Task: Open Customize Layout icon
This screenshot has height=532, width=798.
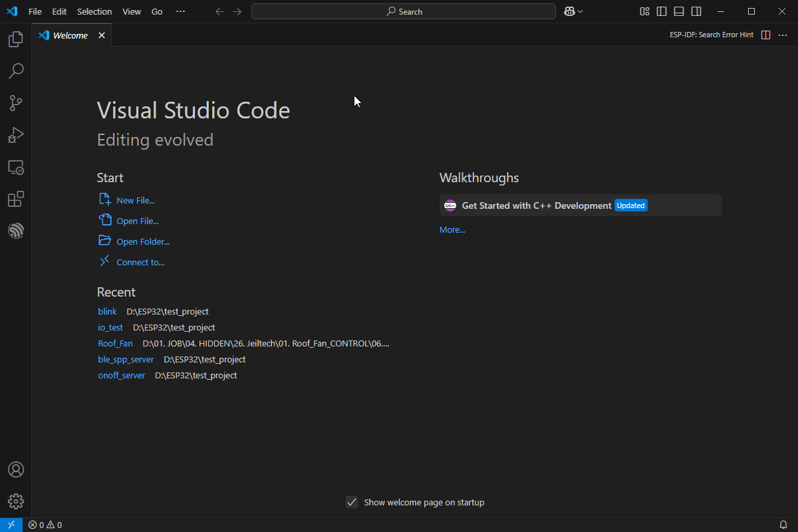Action: pyautogui.click(x=644, y=11)
